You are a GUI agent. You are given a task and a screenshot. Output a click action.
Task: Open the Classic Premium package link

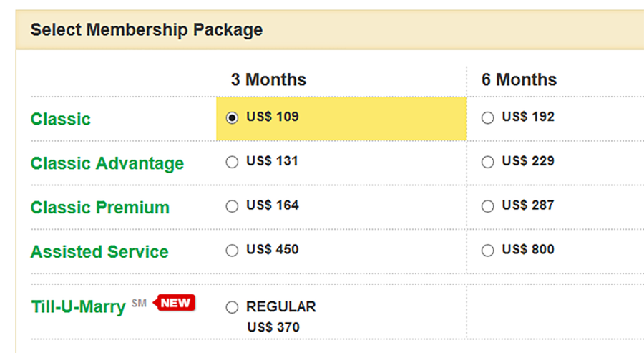click(x=99, y=208)
